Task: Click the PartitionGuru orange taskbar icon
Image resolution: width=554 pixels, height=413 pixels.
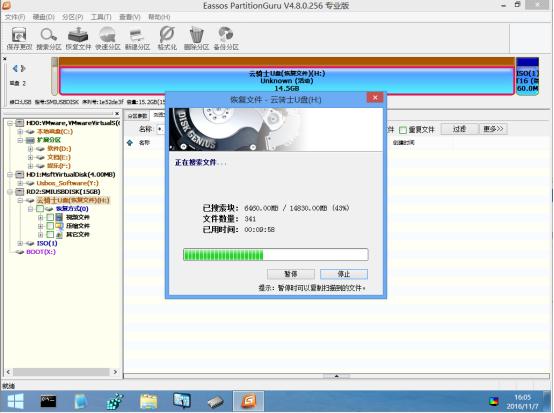Action: (248, 402)
